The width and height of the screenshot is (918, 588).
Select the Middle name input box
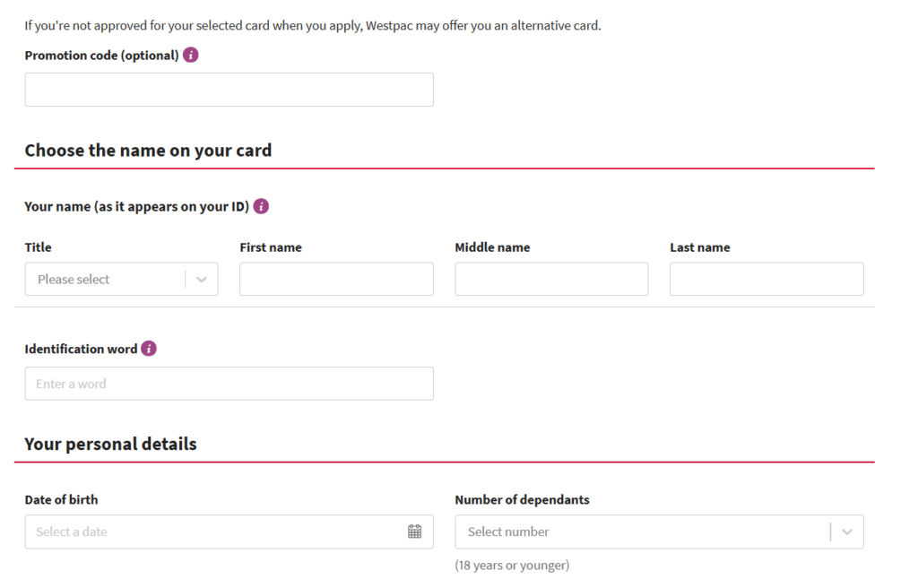551,280
